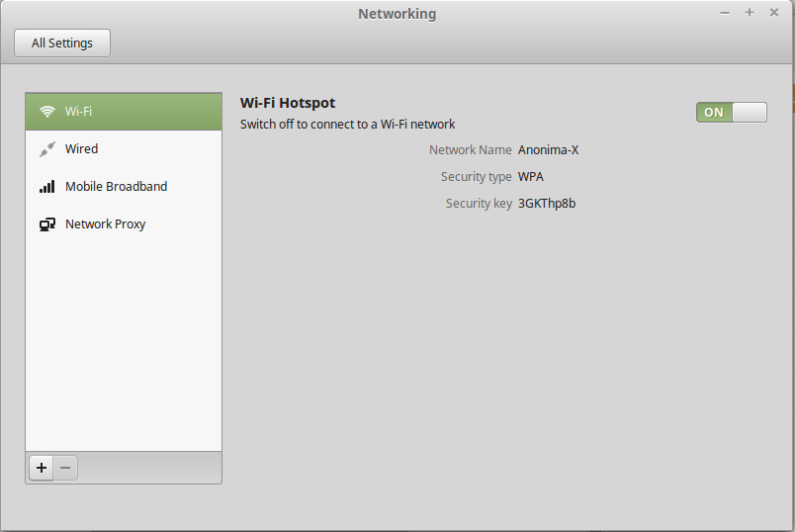The height and width of the screenshot is (532, 795).
Task: Click the Networking title bar text
Action: pos(397,14)
